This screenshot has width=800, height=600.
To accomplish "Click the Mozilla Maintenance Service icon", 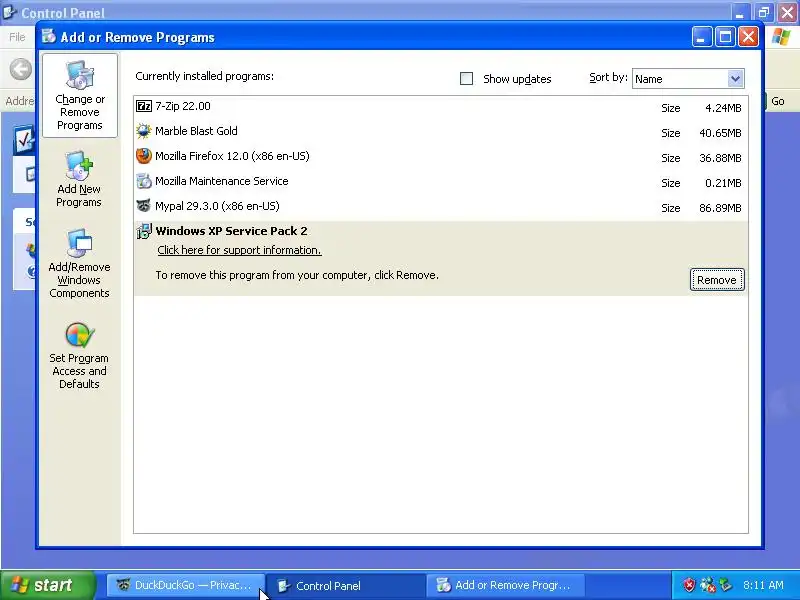I will point(144,181).
